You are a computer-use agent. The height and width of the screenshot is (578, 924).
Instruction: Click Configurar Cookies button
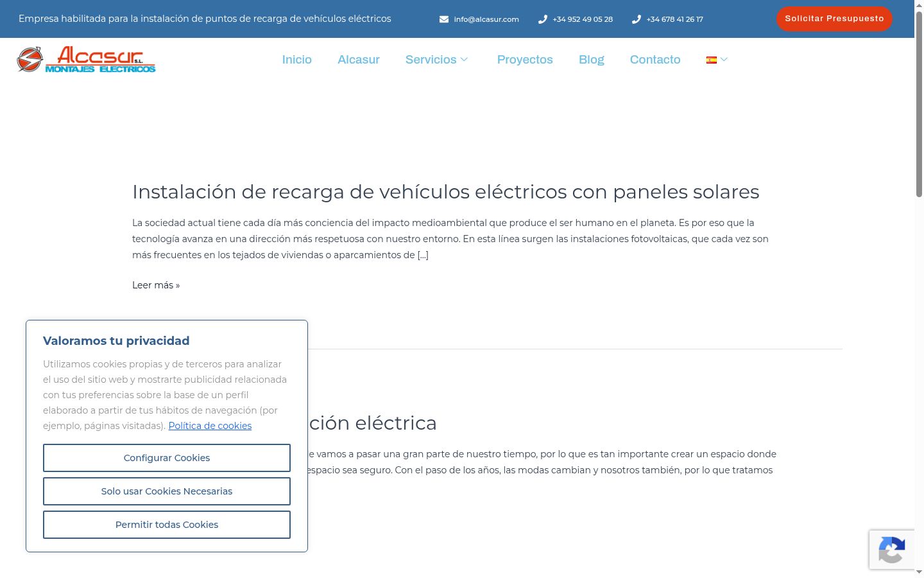click(x=167, y=458)
